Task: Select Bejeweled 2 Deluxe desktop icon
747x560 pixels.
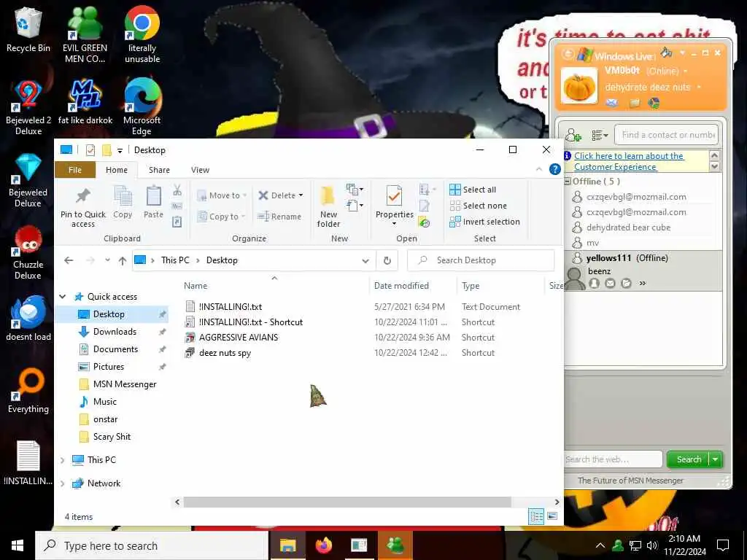Action: pos(28,108)
